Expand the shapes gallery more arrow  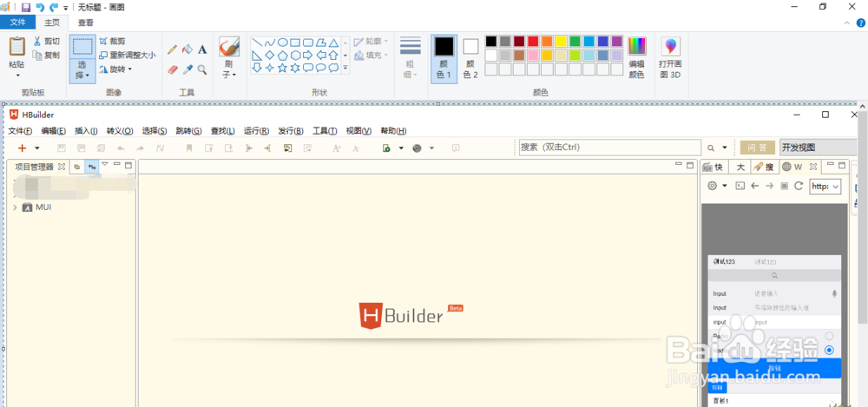click(x=345, y=68)
